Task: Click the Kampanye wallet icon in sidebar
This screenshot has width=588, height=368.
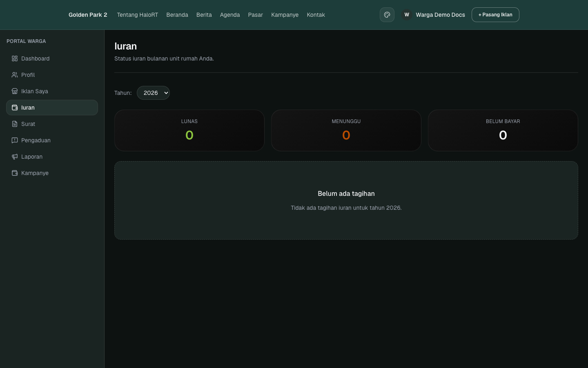Action: [15, 173]
